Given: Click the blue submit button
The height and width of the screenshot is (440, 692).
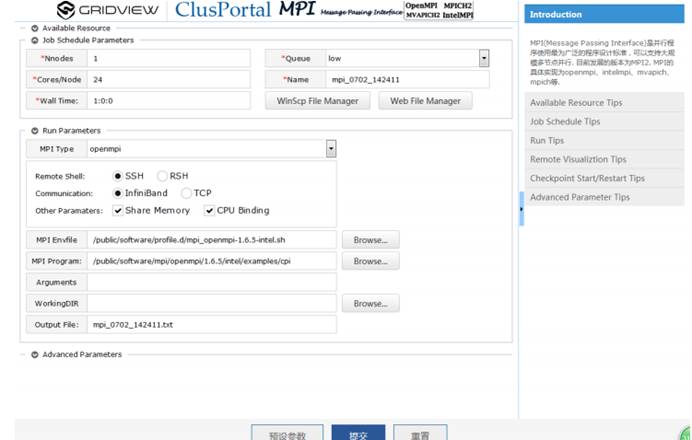Looking at the screenshot, I should point(358,434).
